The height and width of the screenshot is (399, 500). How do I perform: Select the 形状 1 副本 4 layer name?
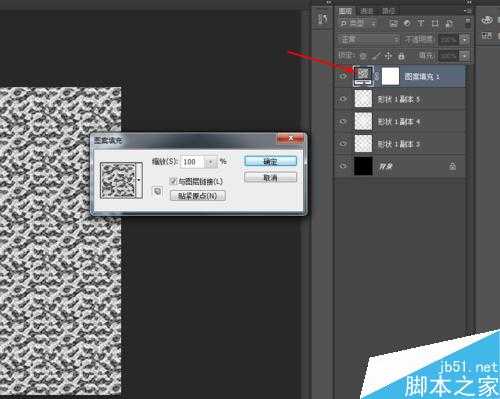398,122
